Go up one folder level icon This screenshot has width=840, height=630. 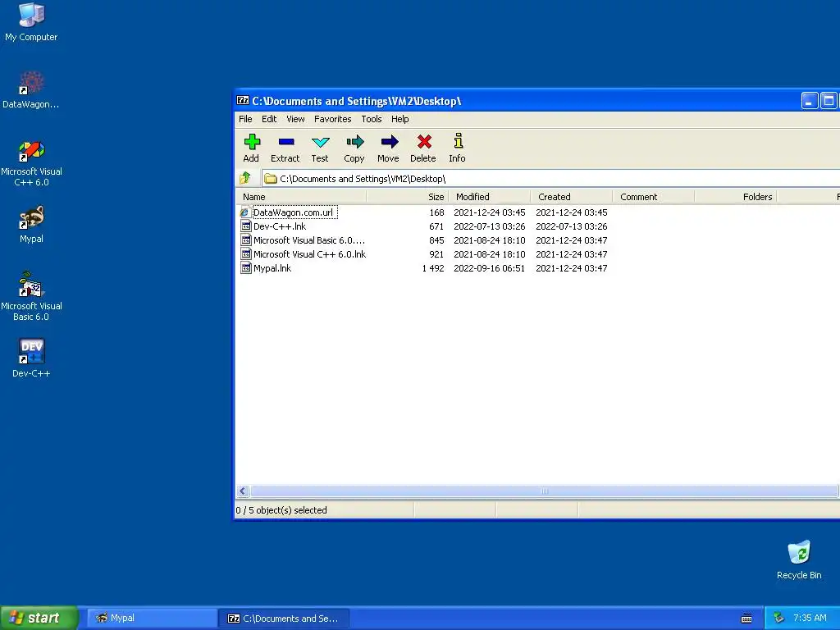(245, 178)
